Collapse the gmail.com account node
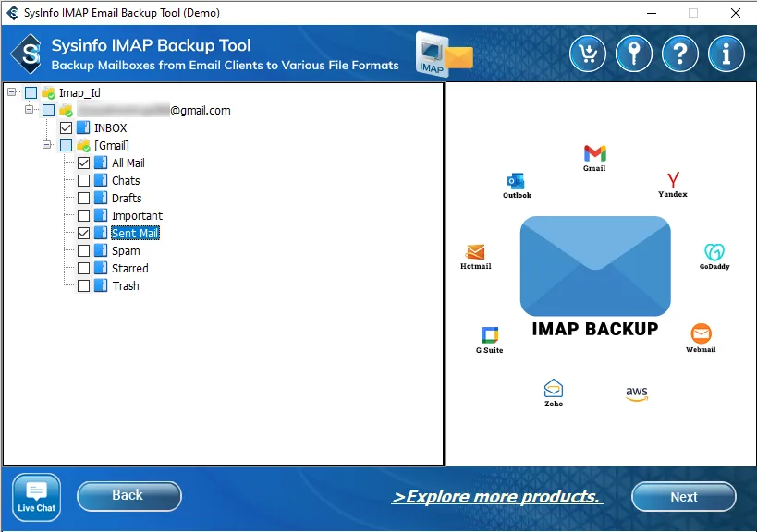This screenshot has width=757, height=532. pos(30,111)
